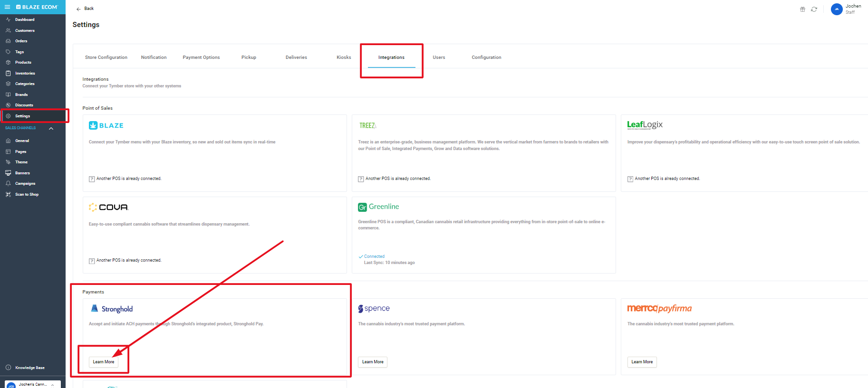Click the hamburger menu icon beside Blaze Ecom
The image size is (868, 388).
click(x=7, y=7)
